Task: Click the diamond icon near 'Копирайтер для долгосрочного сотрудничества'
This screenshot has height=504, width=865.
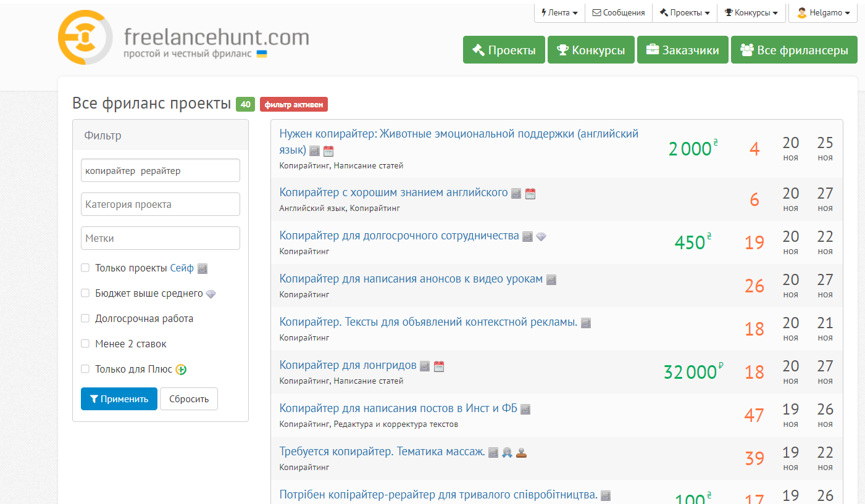Action: point(541,236)
